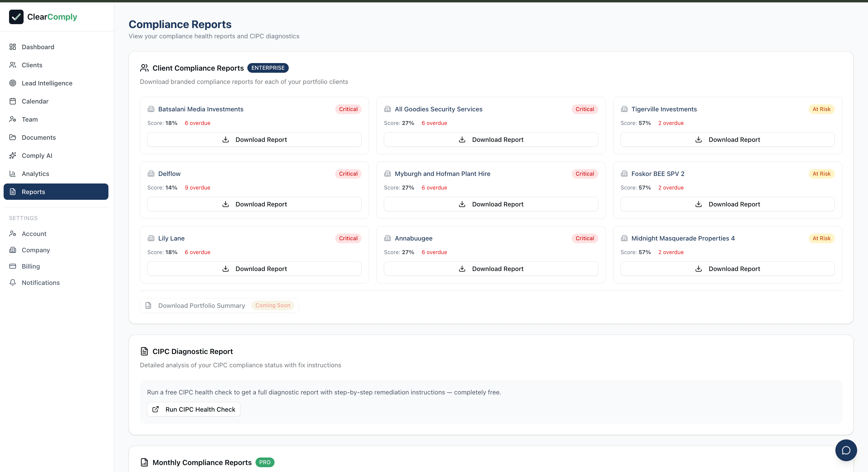Open the Dashboard page
868x472 pixels.
click(x=56, y=47)
